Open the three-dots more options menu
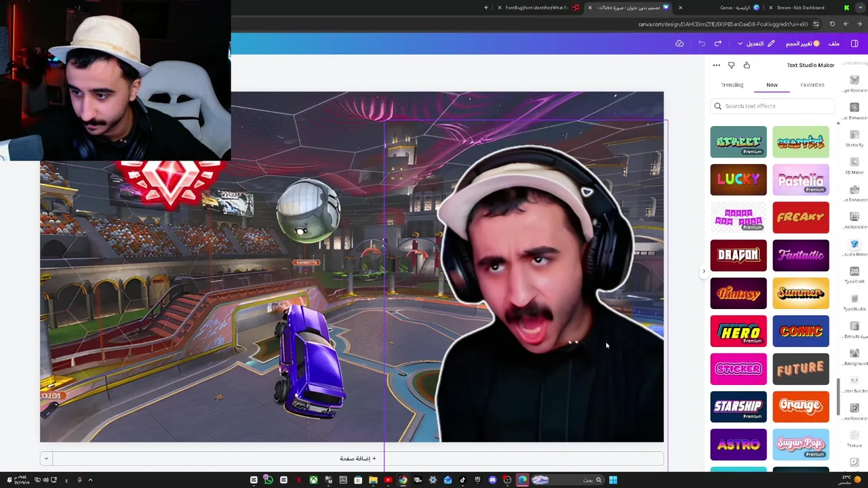 716,65
